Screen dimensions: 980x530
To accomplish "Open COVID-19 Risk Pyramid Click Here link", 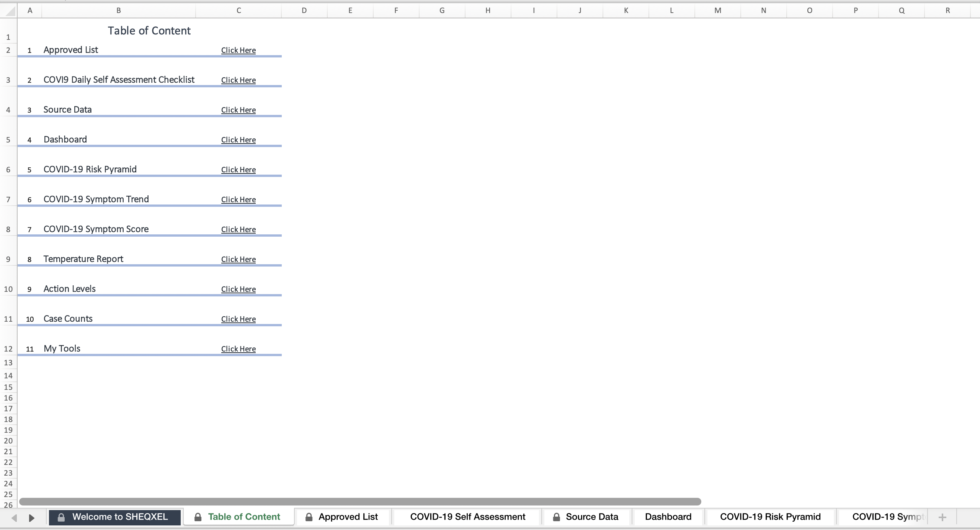I will (x=238, y=170).
